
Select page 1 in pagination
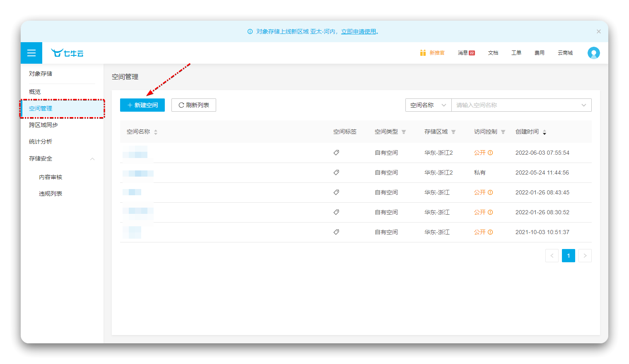tap(569, 256)
